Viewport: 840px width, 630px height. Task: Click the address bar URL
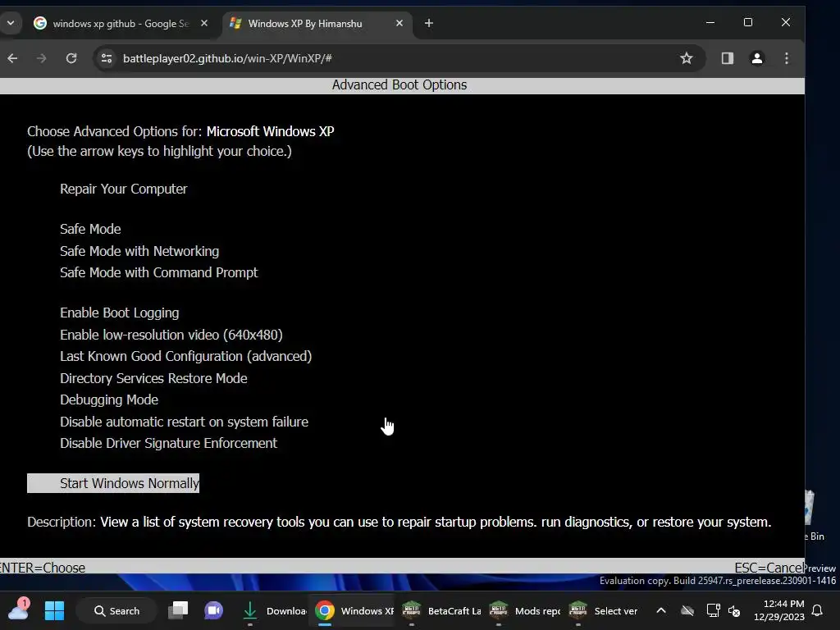point(227,58)
